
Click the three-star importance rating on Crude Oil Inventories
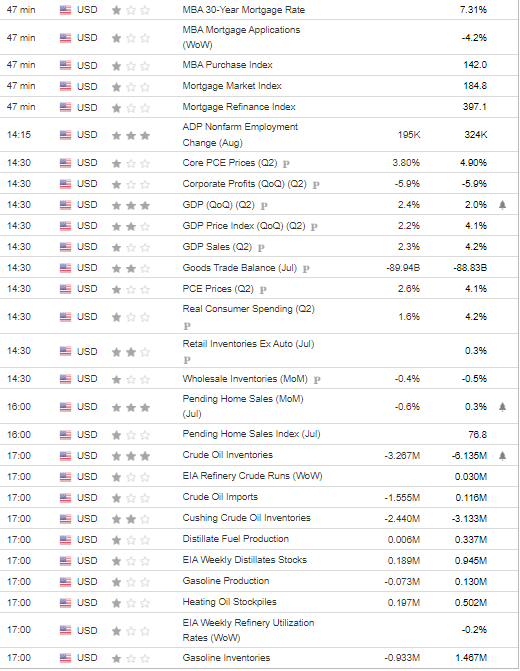(x=131, y=456)
